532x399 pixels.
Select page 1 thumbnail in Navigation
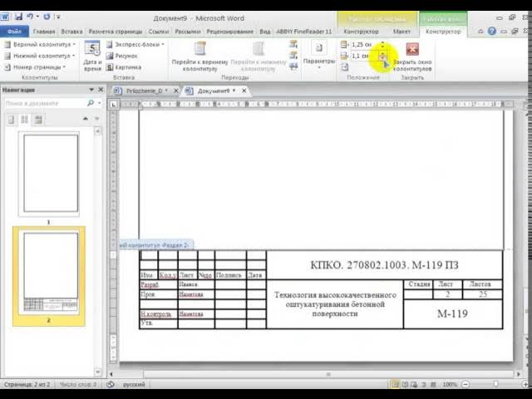click(x=49, y=174)
